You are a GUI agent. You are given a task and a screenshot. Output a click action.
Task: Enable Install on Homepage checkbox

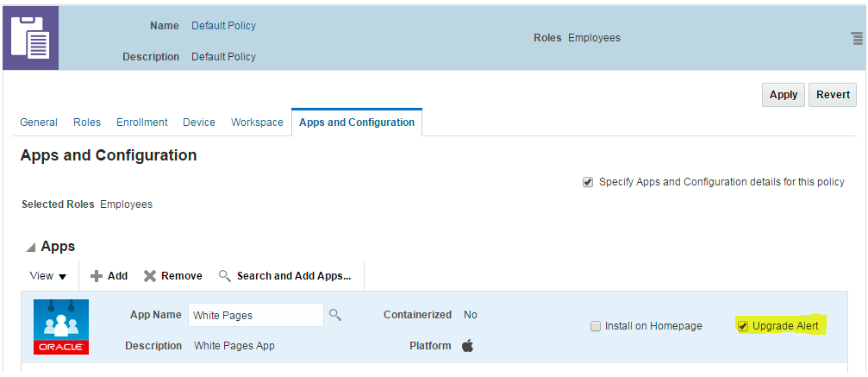coord(595,326)
